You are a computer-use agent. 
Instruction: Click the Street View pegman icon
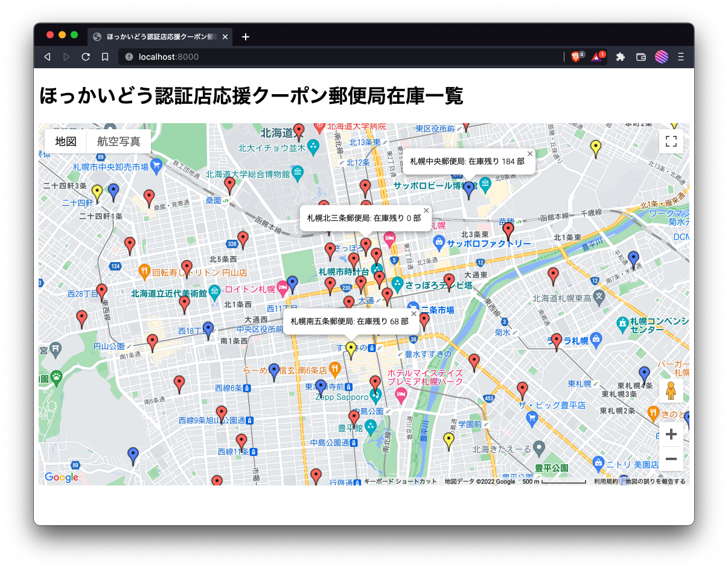[671, 391]
